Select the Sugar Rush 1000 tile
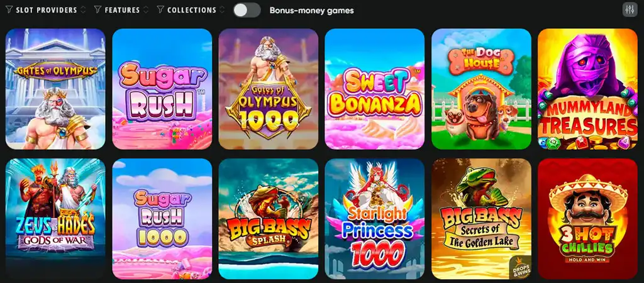Screen dimensions: 644x283 click(162, 219)
